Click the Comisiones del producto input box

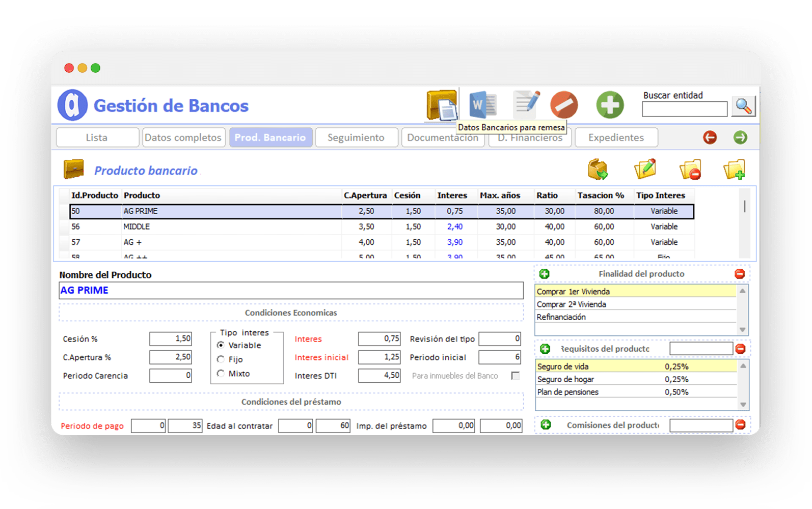pyautogui.click(x=701, y=425)
